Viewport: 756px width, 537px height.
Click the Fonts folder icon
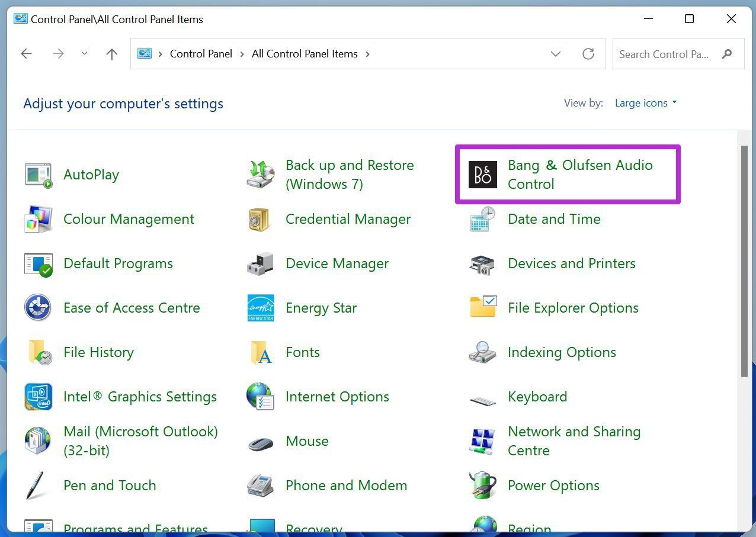coord(261,352)
